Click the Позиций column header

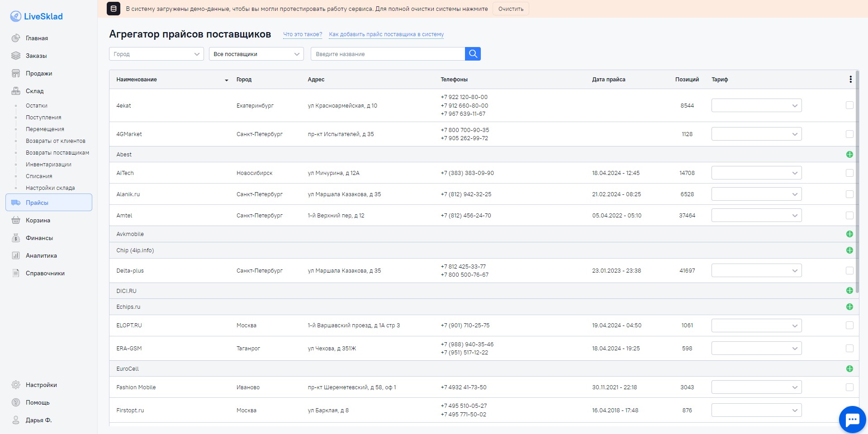point(687,80)
